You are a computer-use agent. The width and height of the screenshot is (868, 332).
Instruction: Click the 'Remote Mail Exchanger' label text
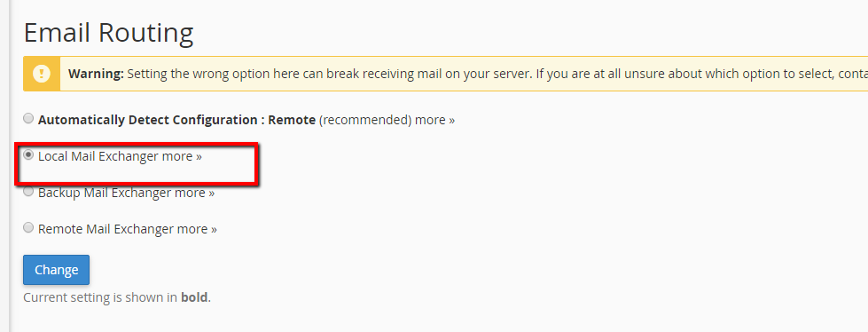[x=106, y=229]
